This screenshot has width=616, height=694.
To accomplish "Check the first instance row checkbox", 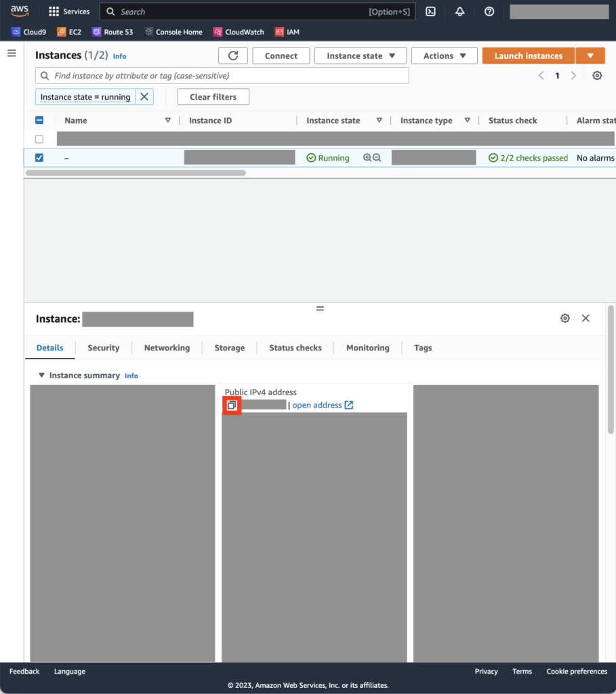I will 39,139.
